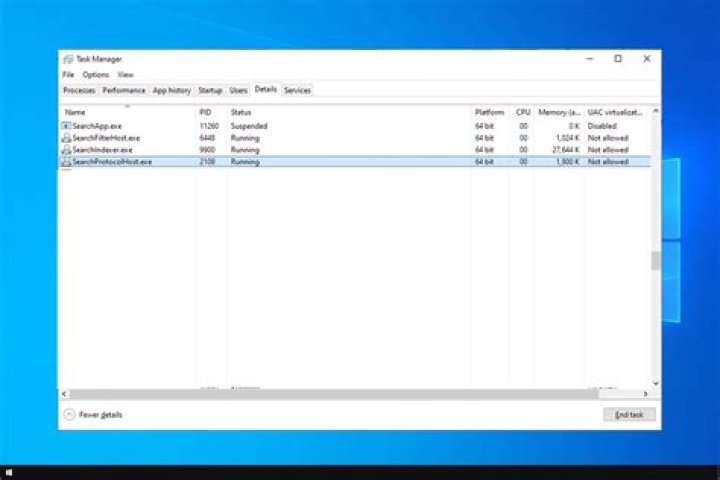Select the SearchFilterHost.exe process name
Screen dimensions: 720x480
(x=106, y=138)
